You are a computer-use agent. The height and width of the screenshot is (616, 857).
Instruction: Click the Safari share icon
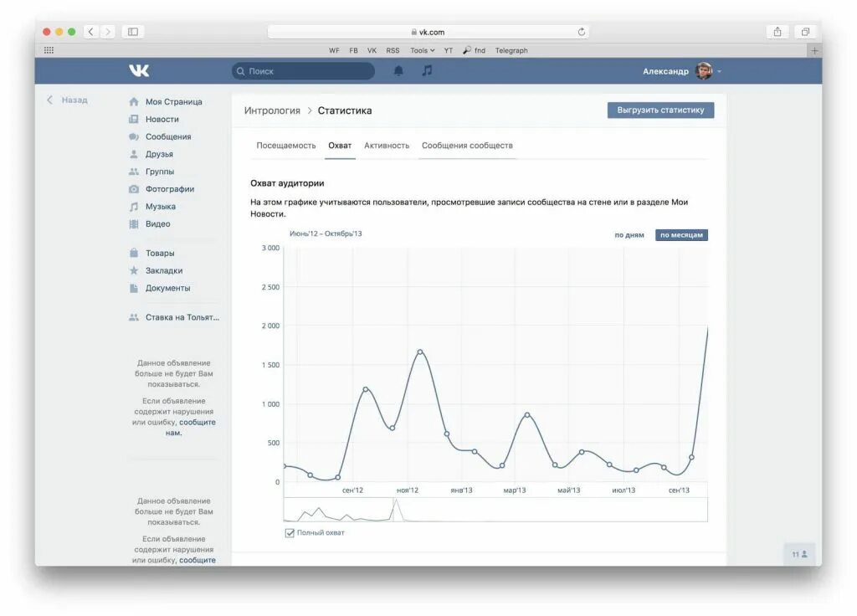click(x=777, y=32)
